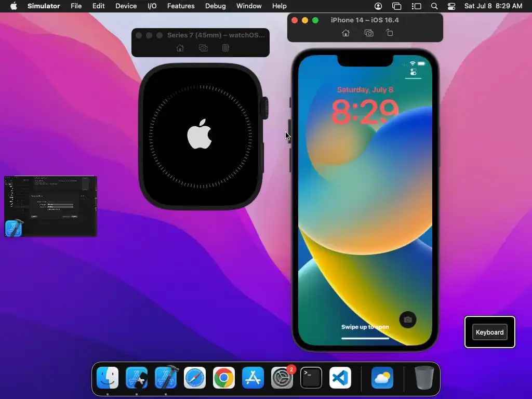Open the Debug menu

click(216, 6)
